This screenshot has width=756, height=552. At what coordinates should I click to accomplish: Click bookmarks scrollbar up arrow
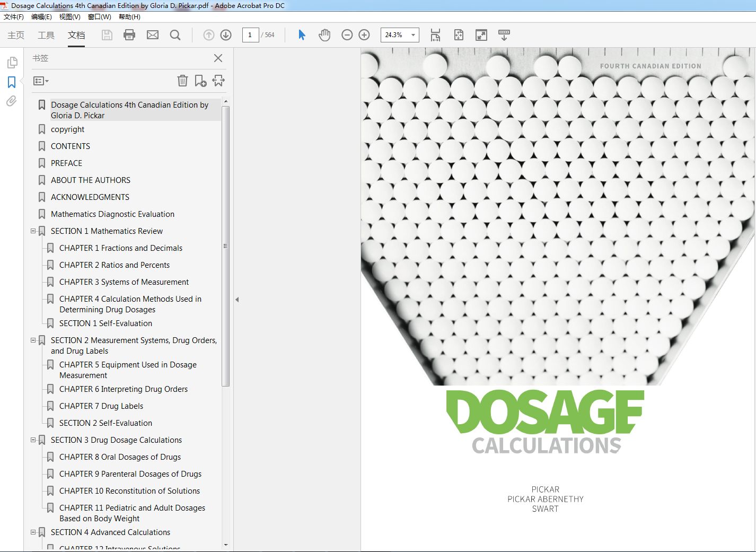tap(226, 101)
